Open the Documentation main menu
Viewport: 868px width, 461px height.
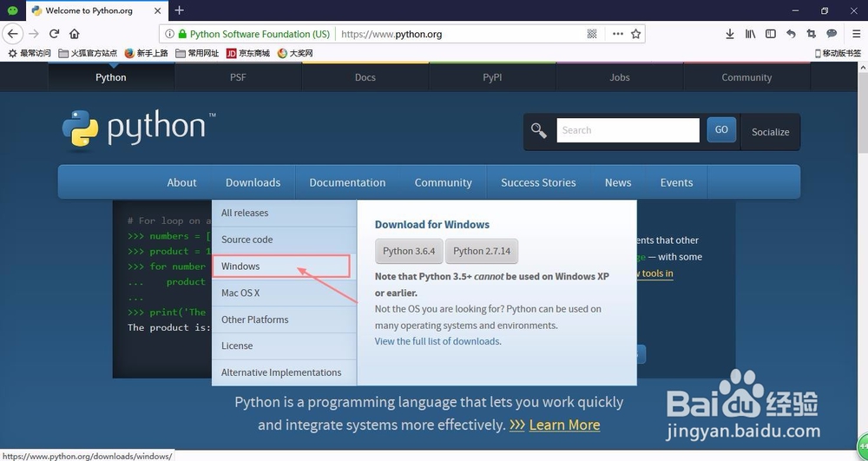point(348,182)
